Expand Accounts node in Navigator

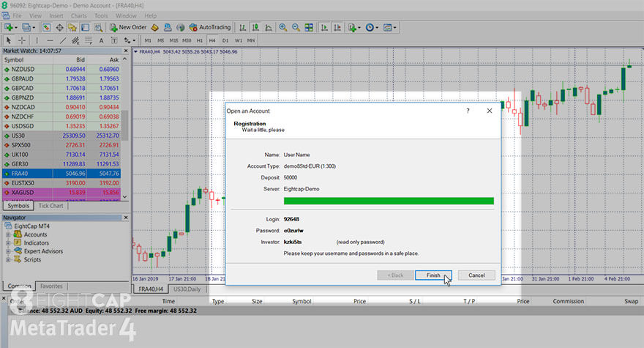point(8,234)
